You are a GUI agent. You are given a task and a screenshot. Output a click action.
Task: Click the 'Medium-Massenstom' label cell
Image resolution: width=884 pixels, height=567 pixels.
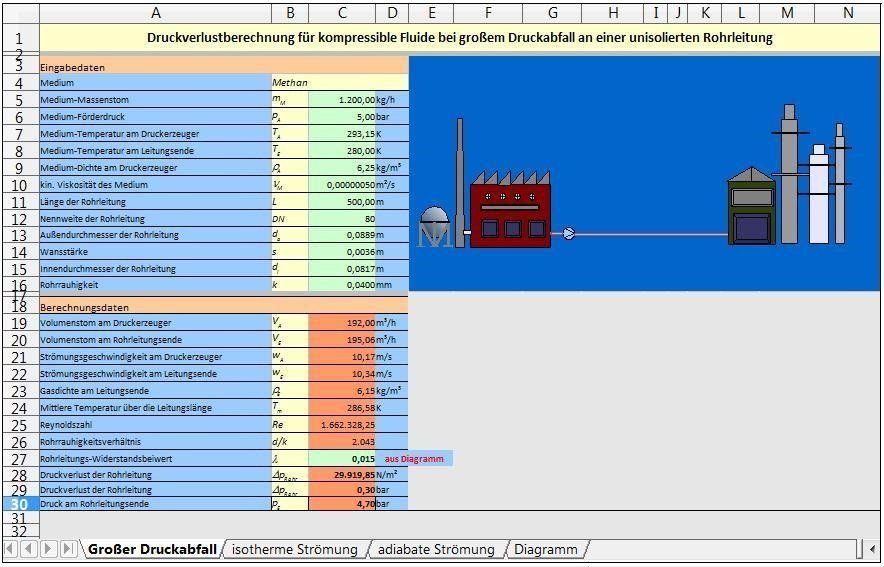click(x=156, y=100)
